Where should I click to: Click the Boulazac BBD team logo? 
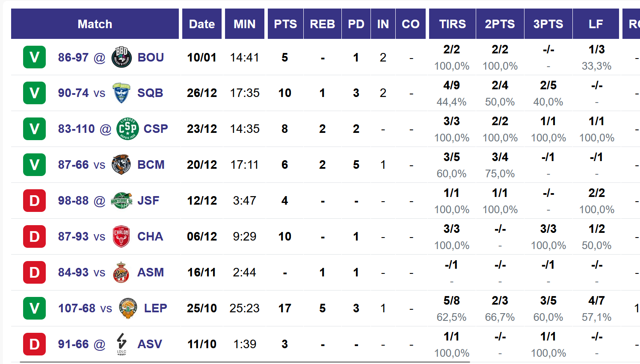point(121,57)
